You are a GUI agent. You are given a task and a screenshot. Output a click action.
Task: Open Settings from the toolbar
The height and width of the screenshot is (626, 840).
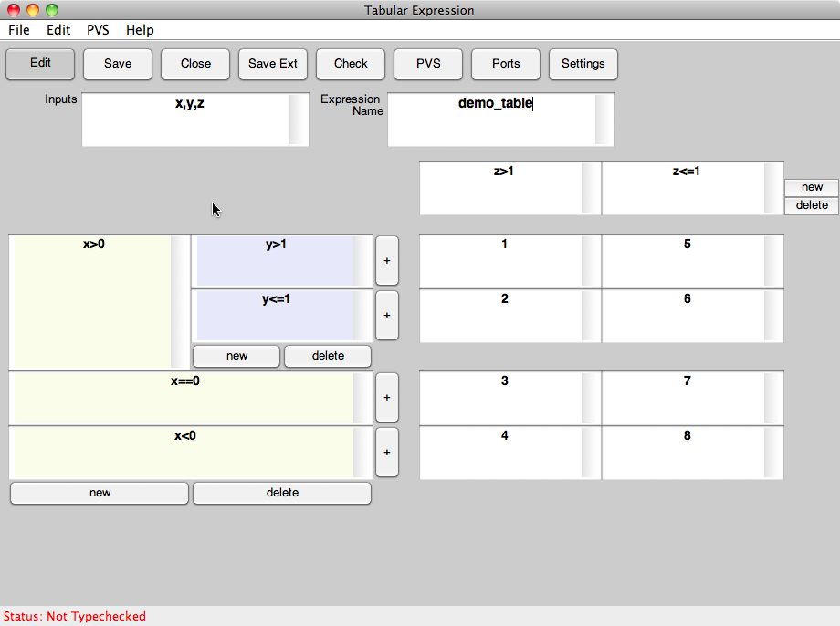point(583,64)
